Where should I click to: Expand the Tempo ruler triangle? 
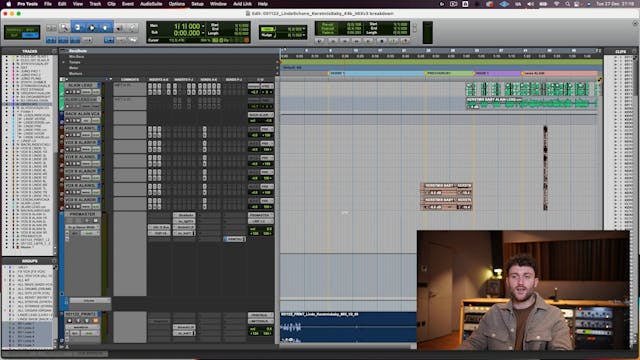64,62
